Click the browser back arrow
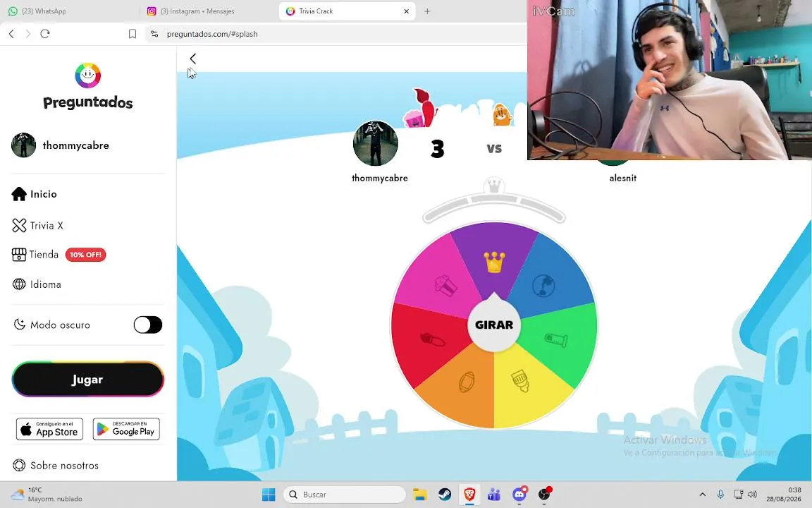Screen dimensions: 812x508 (11, 34)
